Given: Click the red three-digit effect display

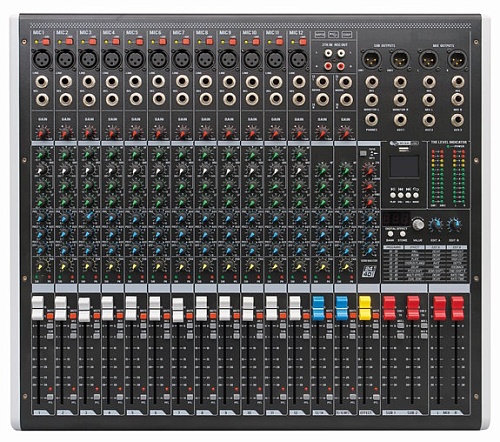Looking at the screenshot, I should click(395, 219).
